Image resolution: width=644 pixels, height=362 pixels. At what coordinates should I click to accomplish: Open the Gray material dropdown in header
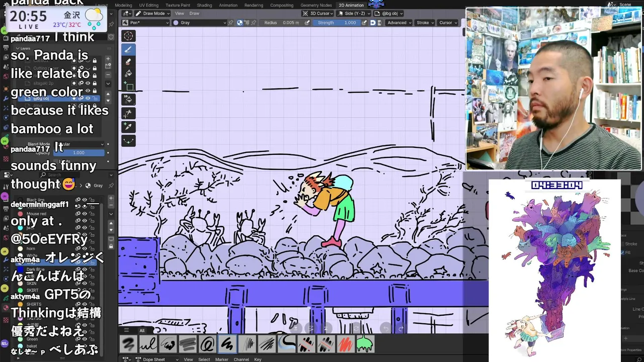200,23
